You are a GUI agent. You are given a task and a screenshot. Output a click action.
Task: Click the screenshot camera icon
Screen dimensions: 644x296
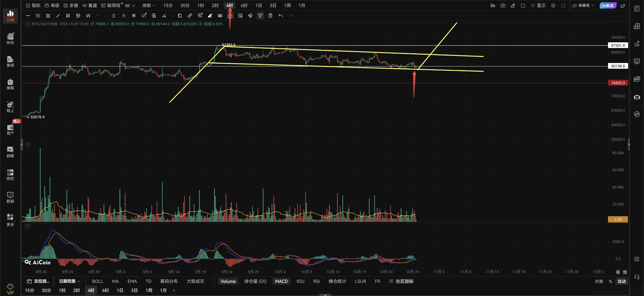point(503,6)
